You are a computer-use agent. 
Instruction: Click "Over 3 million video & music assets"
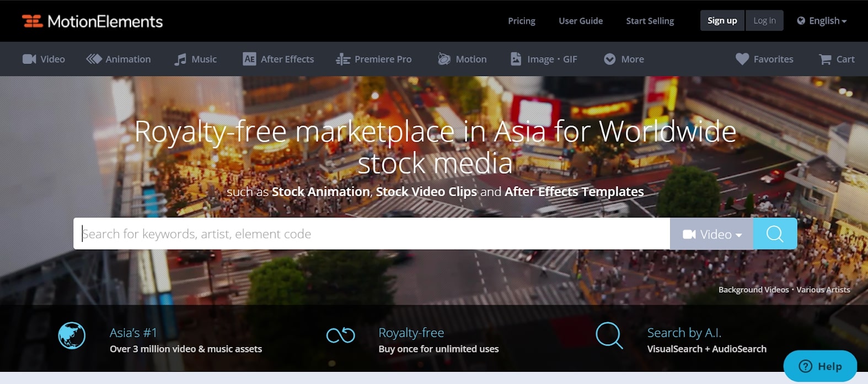click(x=186, y=349)
